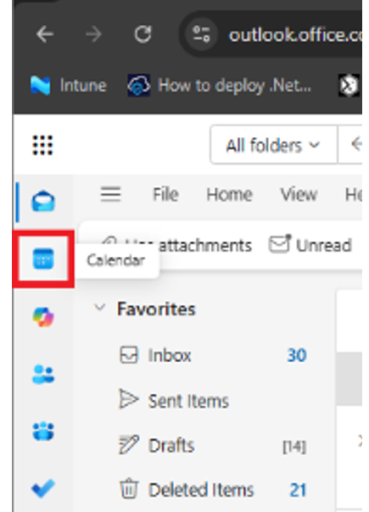
Task: Open the Mail module in sidebar
Action: point(43,202)
